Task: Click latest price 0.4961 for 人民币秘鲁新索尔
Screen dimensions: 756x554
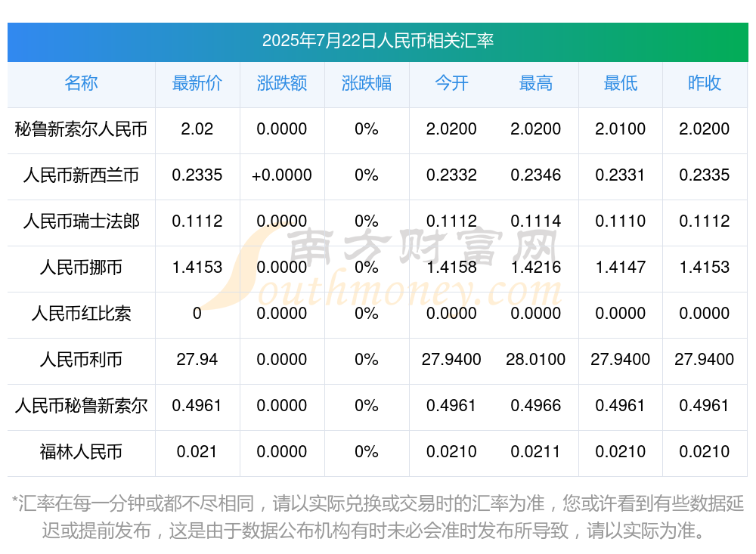Action: [x=197, y=406]
